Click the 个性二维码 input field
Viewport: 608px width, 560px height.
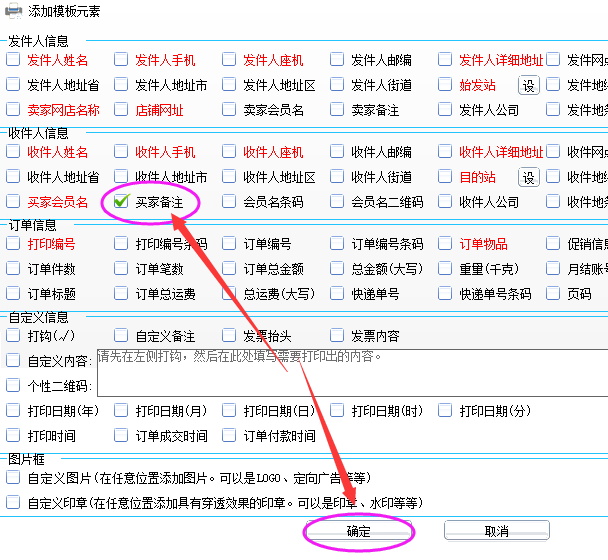[x=350, y=387]
